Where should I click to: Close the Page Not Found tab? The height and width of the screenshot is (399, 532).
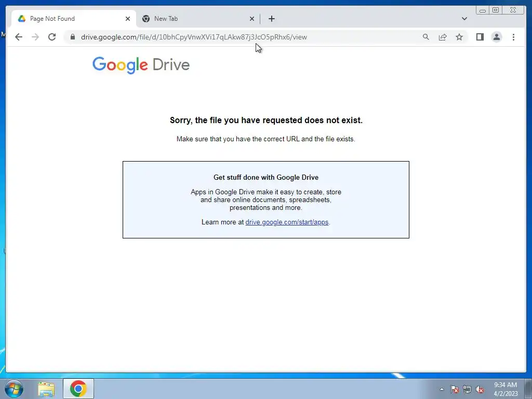(128, 19)
